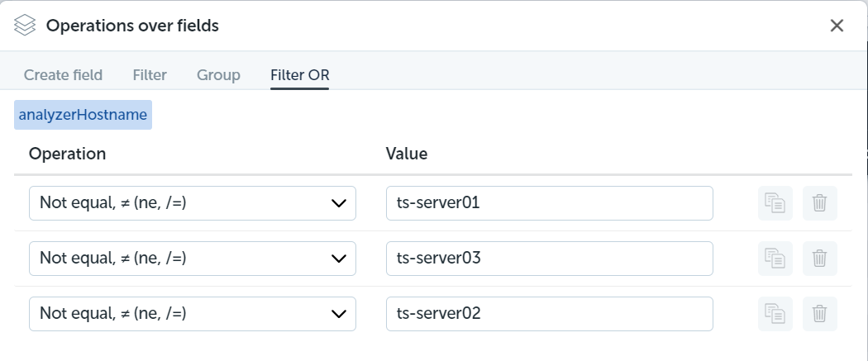Screen dimensions: 868x361
Task: Delete the ts-server03 filter row
Action: click(819, 259)
